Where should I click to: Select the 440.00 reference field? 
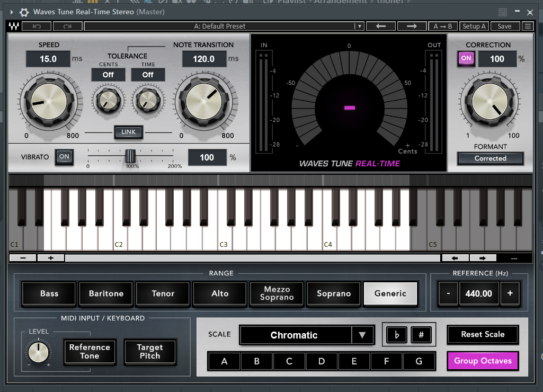[x=479, y=293]
